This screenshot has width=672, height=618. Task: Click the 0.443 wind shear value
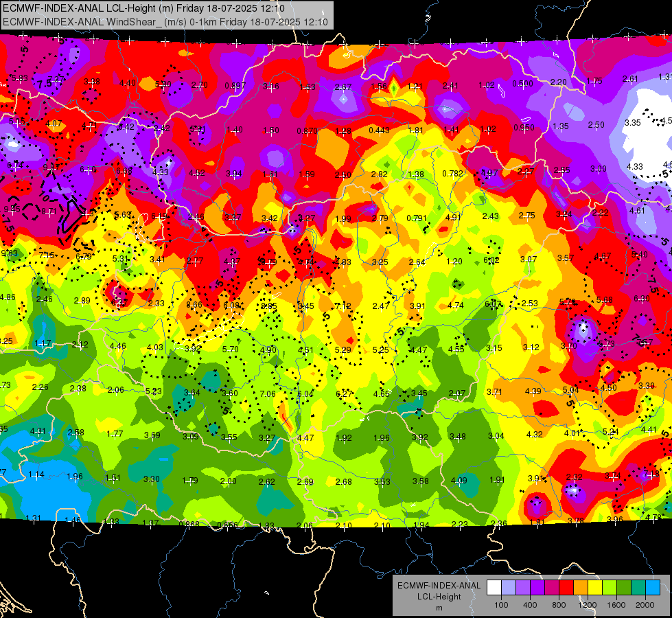(379, 130)
